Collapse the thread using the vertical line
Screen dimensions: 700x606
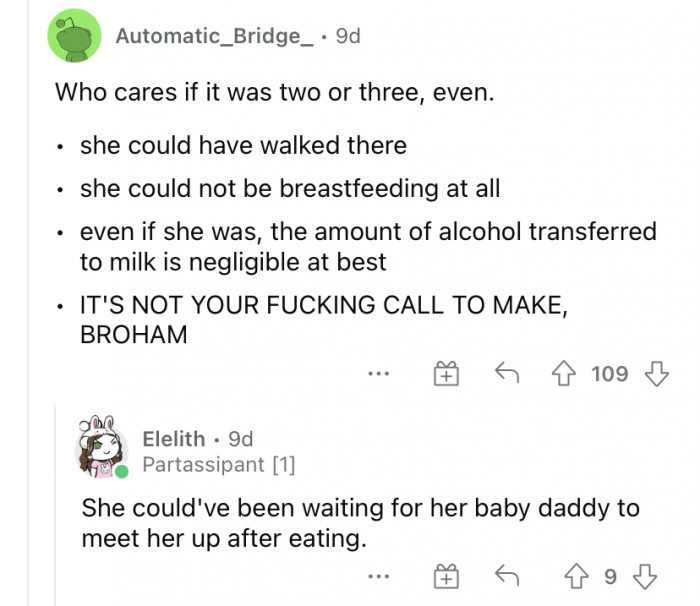[57, 500]
